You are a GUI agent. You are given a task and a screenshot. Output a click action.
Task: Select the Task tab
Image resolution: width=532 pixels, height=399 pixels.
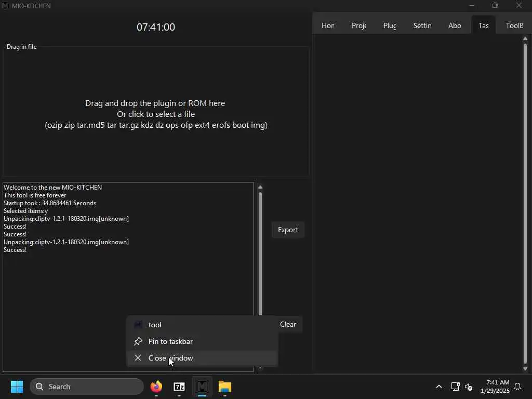(x=484, y=25)
